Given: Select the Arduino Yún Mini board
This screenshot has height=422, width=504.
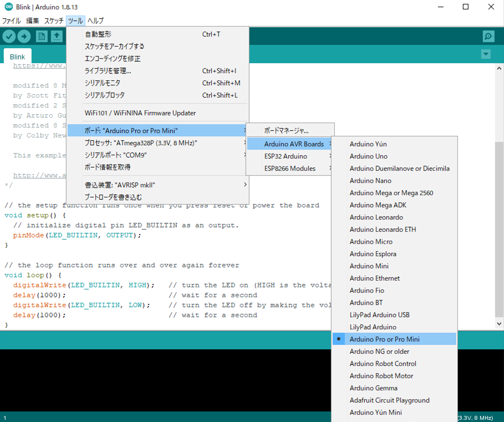Looking at the screenshot, I should coord(394,413).
